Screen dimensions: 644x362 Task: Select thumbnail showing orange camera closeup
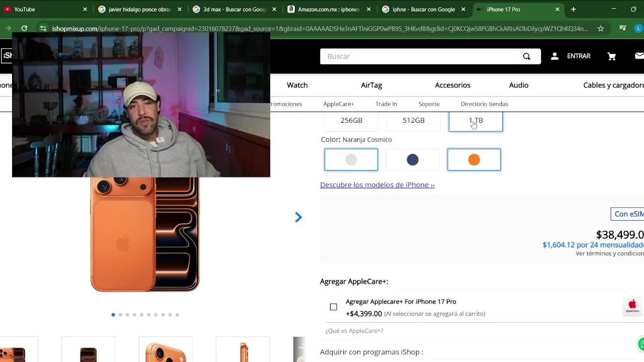[166, 350]
